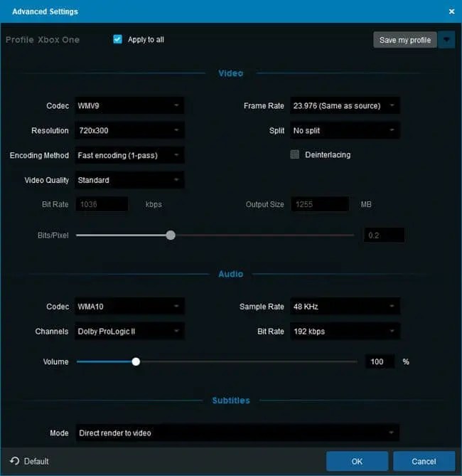Image resolution: width=462 pixels, height=476 pixels.
Task: Select the Channels Dolby ProLogic II dropdown
Action: click(x=129, y=331)
